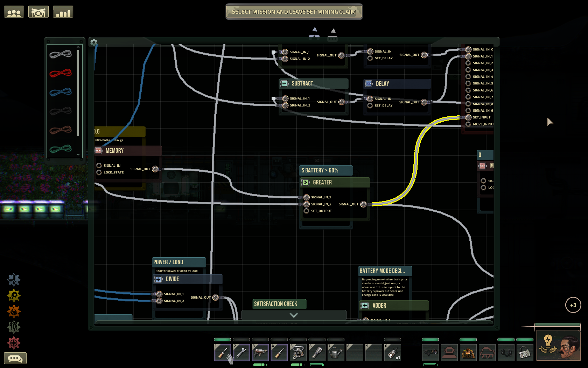
Task: Click the SIGNAL_IN_6 connection pin
Action: 468,90
